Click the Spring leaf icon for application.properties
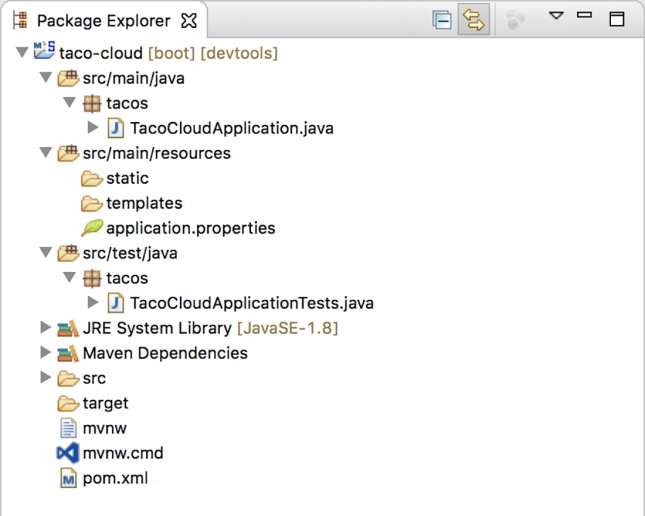Image resolution: width=645 pixels, height=516 pixels. 92,228
